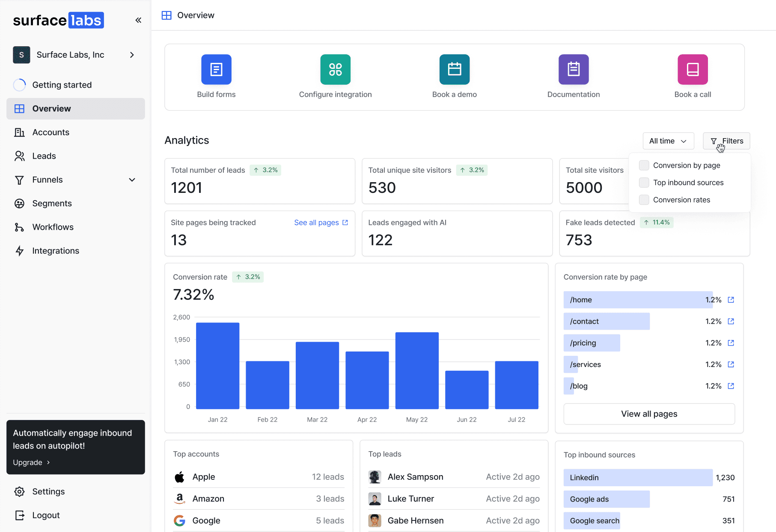Click the Getting started progress circle icon
Screen dimensions: 776x532
point(19,85)
